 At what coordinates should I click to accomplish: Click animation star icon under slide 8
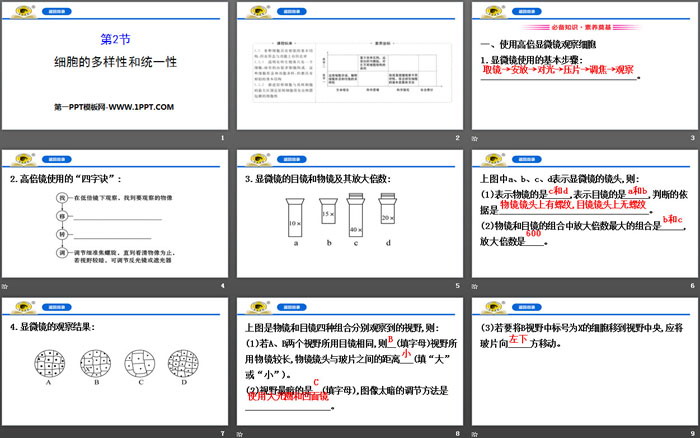240,434
